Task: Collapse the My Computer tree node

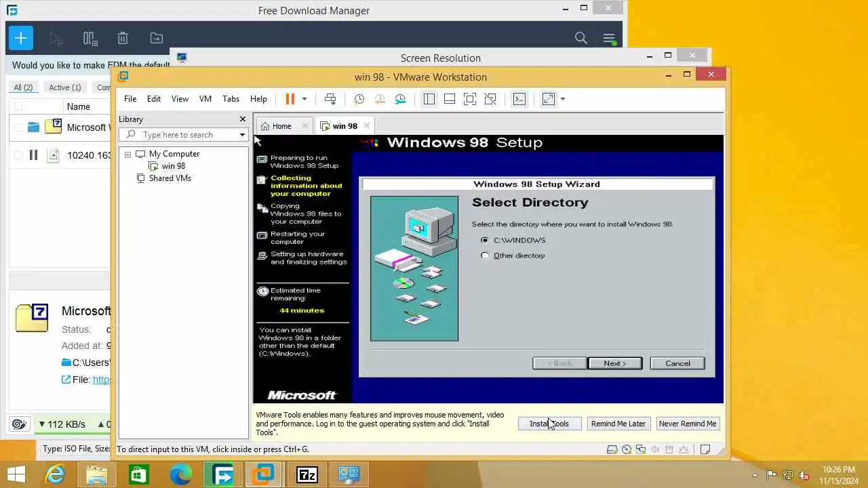Action: tap(127, 154)
